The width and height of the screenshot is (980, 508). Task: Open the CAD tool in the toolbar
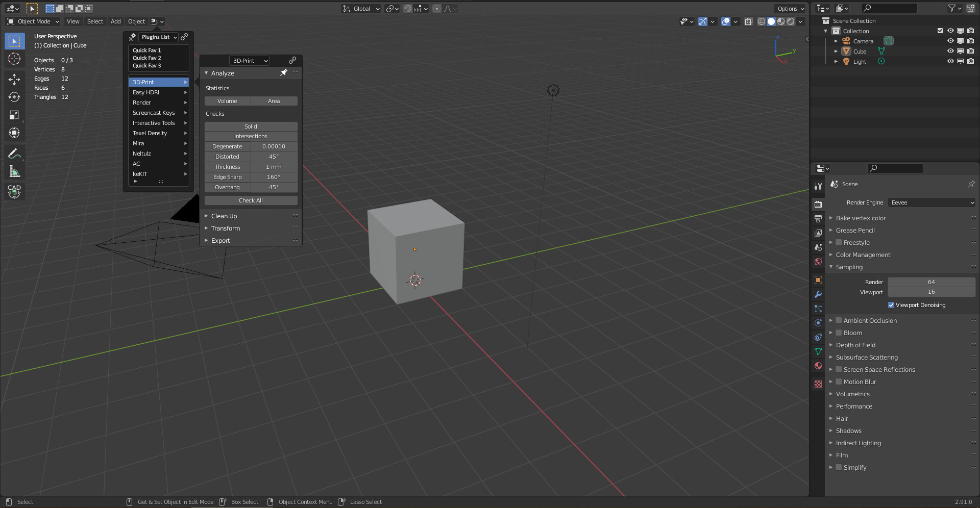point(14,191)
